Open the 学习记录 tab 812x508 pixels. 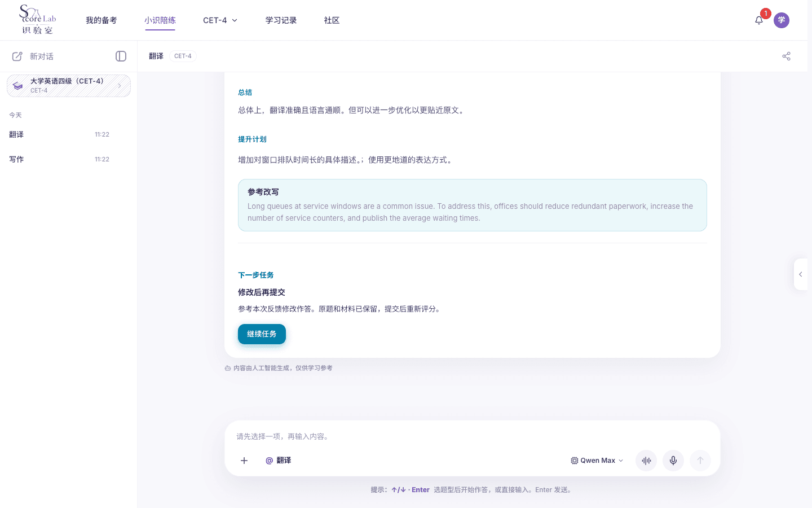click(281, 20)
